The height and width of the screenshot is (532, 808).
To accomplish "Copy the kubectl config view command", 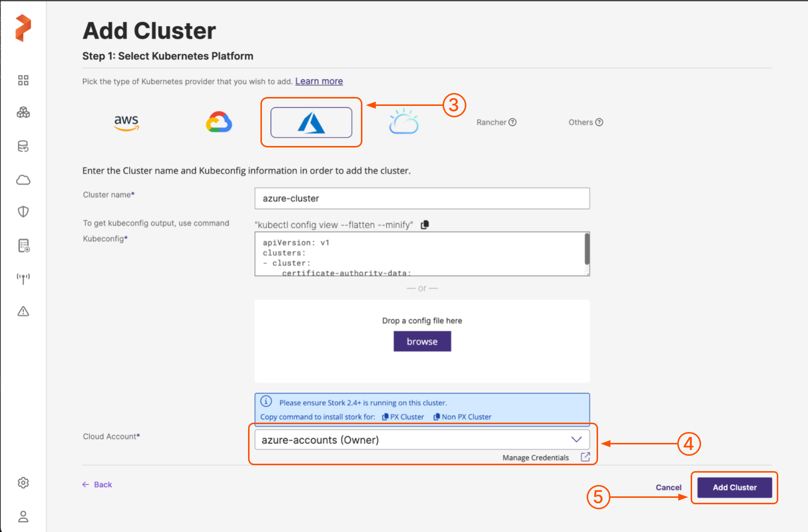I will click(x=425, y=225).
